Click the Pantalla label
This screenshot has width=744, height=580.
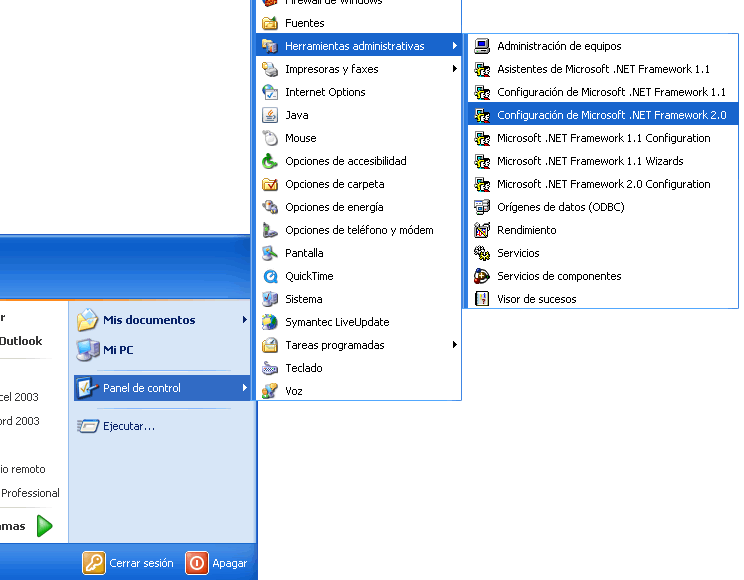tap(304, 253)
